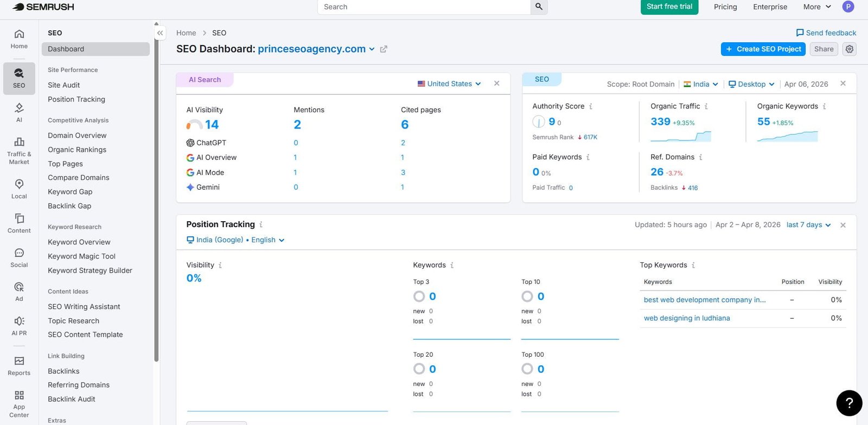Click the Semrush logo
The width and height of the screenshot is (868, 425).
43,7
